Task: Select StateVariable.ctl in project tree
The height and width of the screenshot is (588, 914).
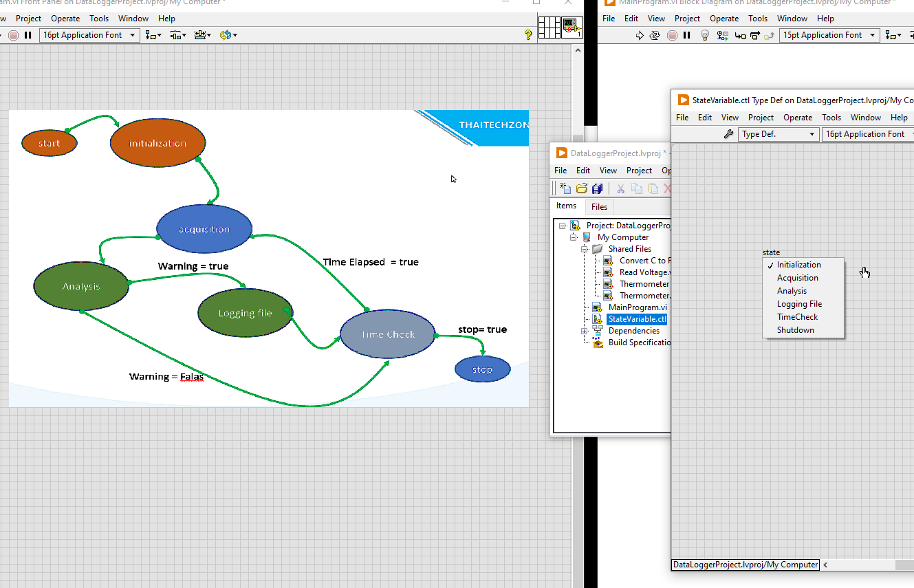Action: [x=638, y=319]
